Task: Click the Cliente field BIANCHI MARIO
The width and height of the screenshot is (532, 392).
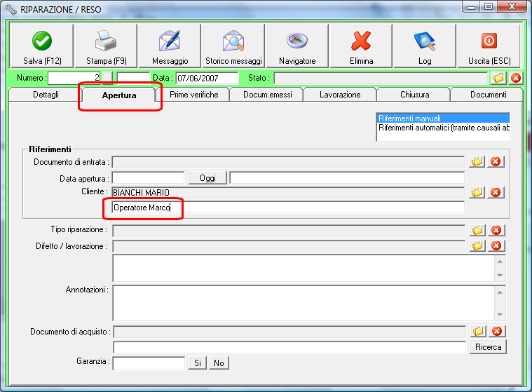Action: (x=288, y=192)
